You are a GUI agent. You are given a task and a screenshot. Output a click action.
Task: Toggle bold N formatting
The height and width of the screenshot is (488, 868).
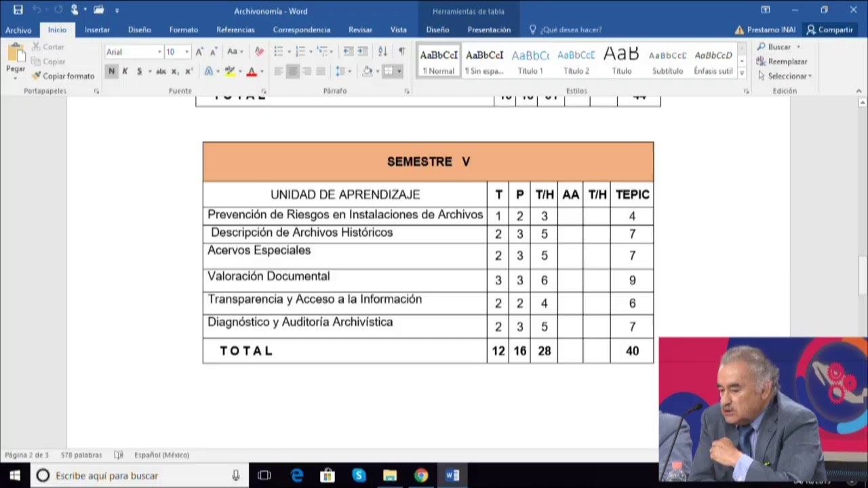click(111, 71)
